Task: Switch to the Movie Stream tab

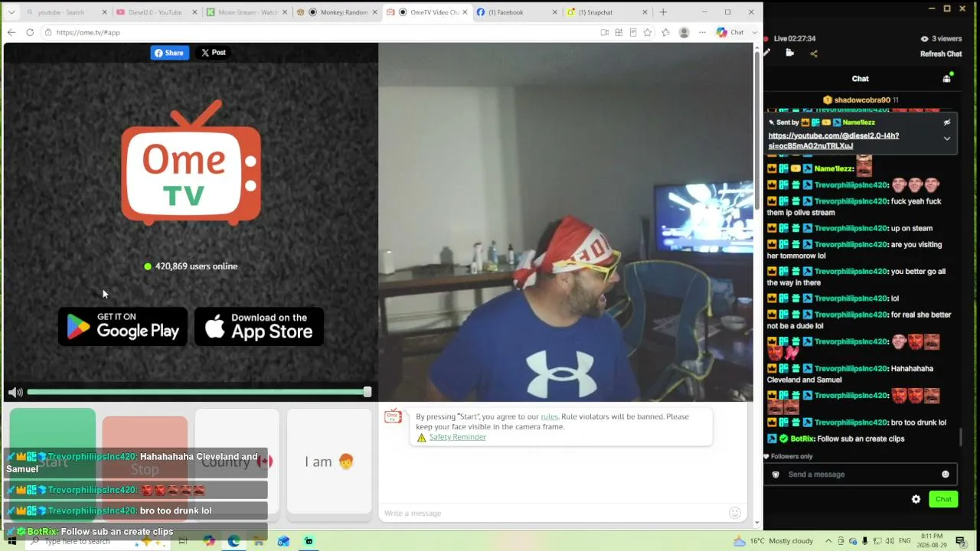Action: click(x=247, y=12)
